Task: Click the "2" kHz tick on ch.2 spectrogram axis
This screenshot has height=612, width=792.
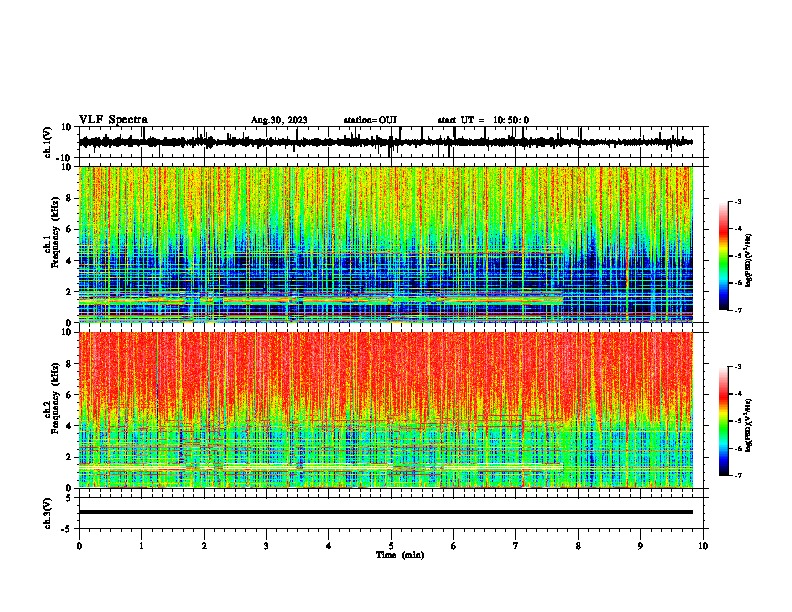Action: pyautogui.click(x=69, y=457)
